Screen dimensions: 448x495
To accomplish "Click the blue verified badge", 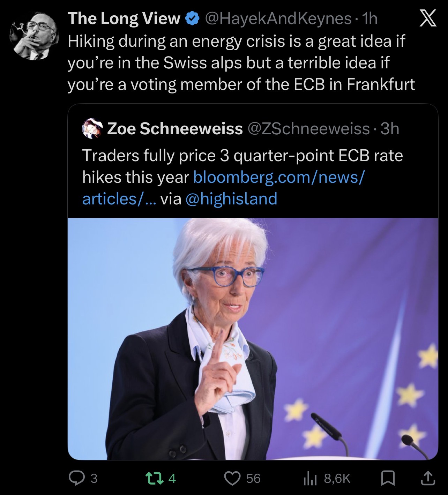I will click(191, 19).
